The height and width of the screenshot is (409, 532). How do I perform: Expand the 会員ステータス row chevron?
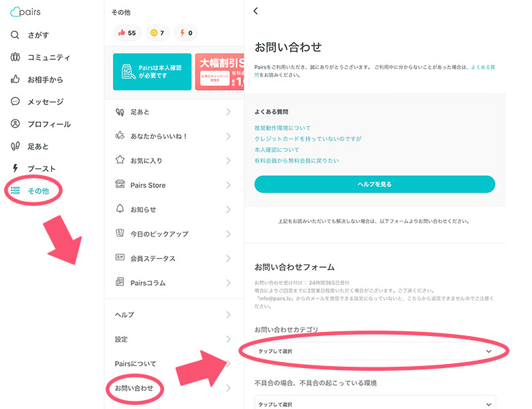coord(228,258)
